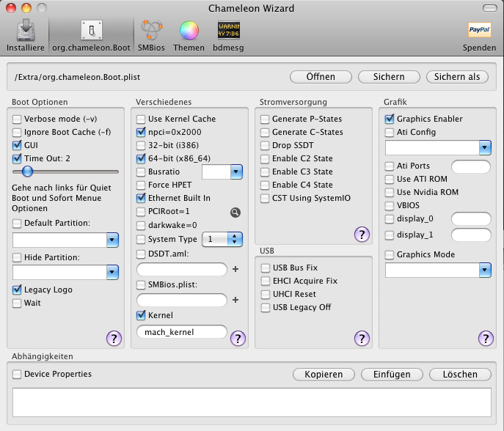Enable the Verbose mode (-v) checkbox
Screen dimensions: 504x431
(18, 119)
